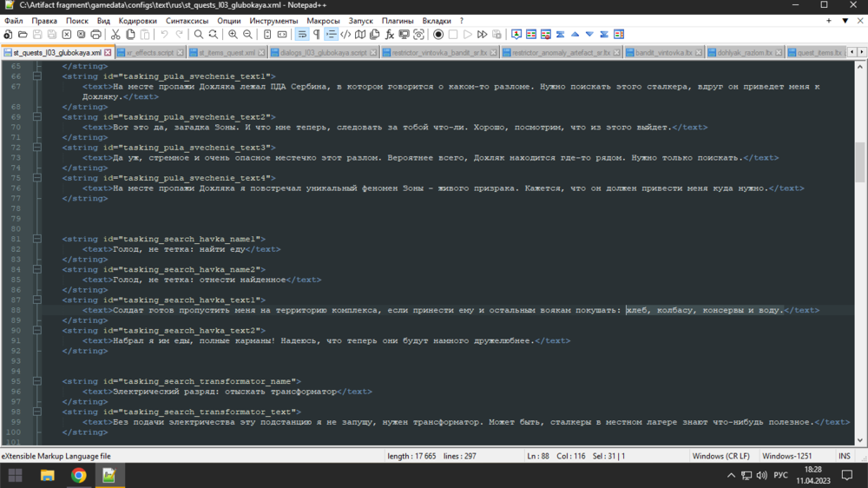Open Chrome from the taskbar

pos(79,475)
